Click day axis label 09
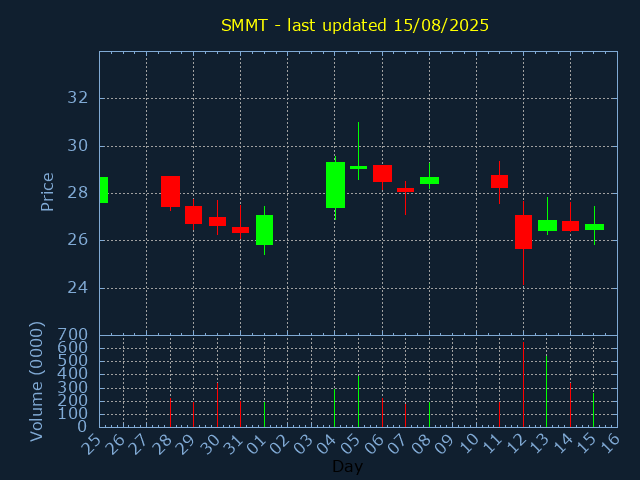 coord(444,444)
